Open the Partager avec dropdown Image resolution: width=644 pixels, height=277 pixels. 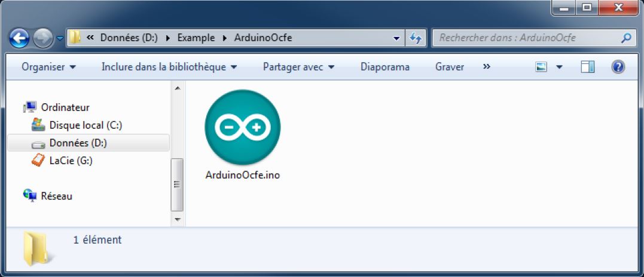[298, 67]
